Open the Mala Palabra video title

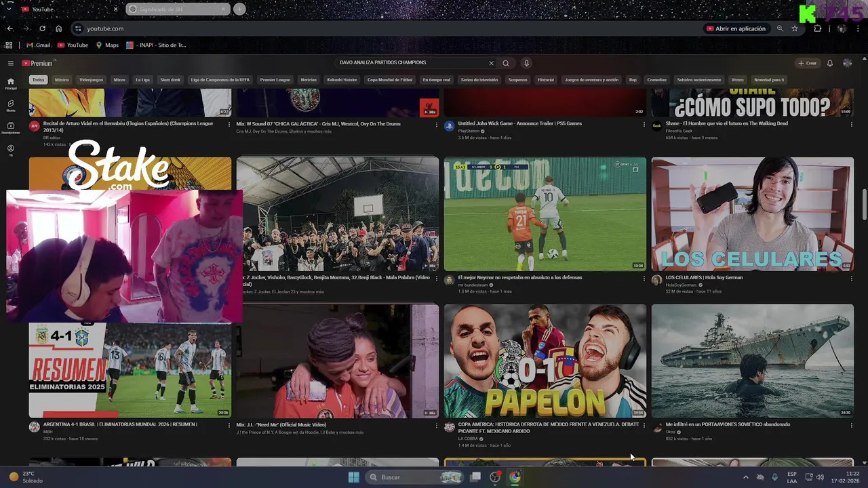[337, 280]
